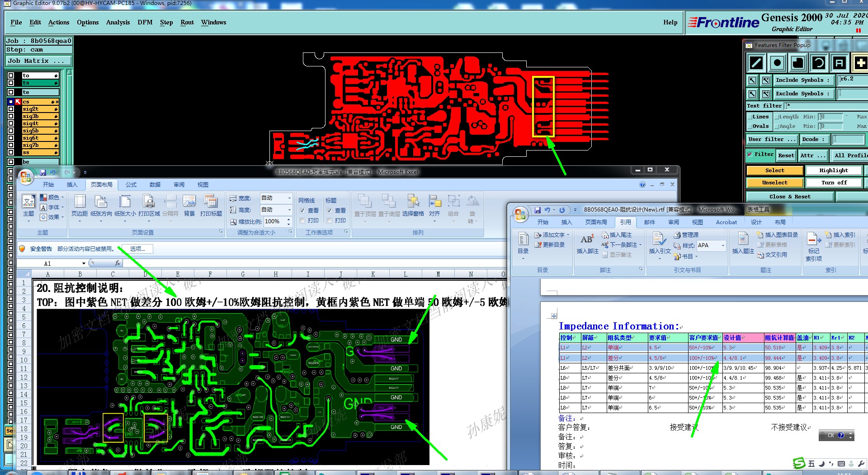
Task: Click Include Symbols input field
Action: 853,80
